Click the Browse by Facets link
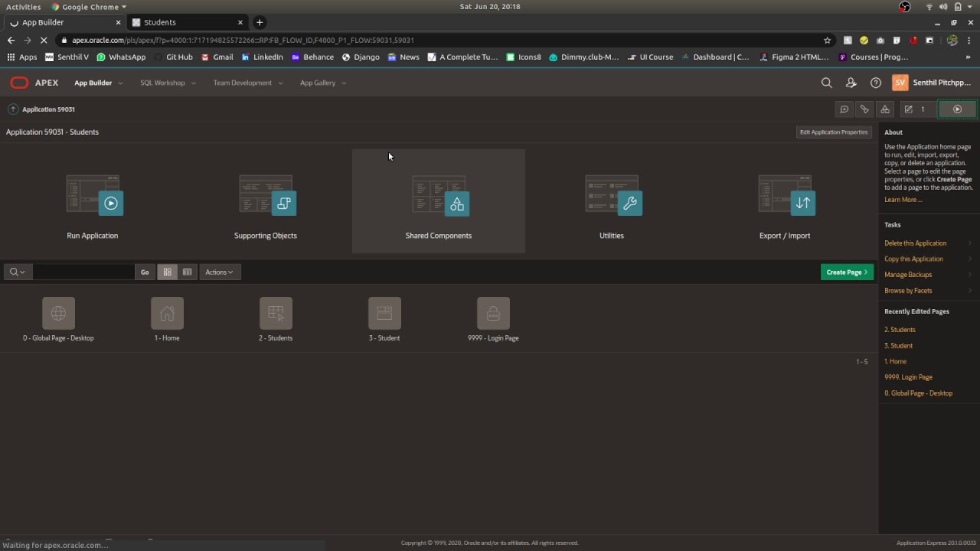 [x=908, y=291]
